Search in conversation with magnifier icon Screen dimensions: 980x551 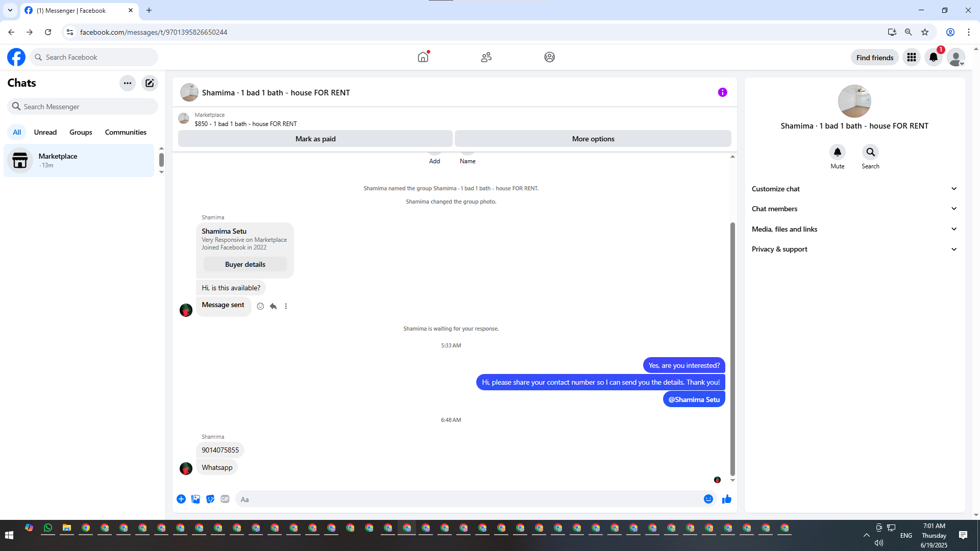[871, 152]
